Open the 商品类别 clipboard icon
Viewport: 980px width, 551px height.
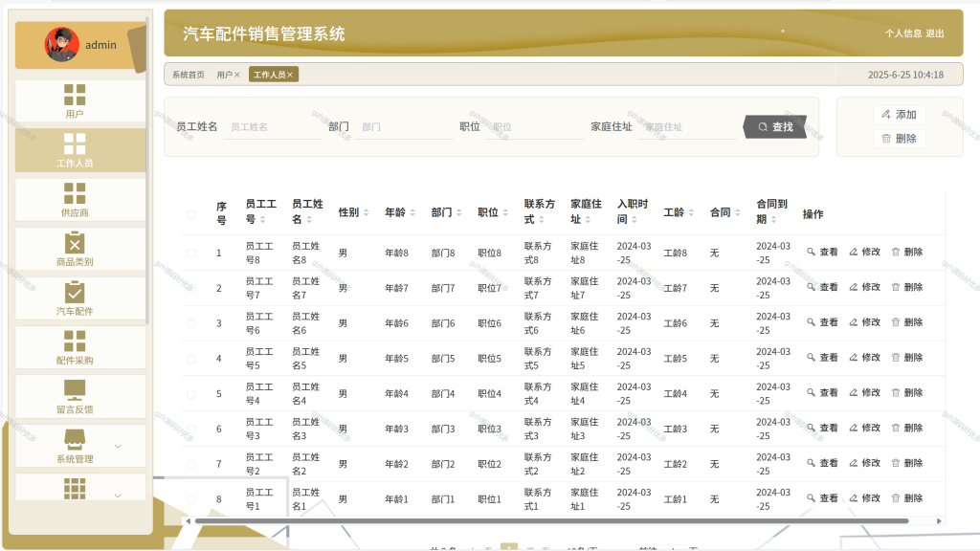point(75,242)
